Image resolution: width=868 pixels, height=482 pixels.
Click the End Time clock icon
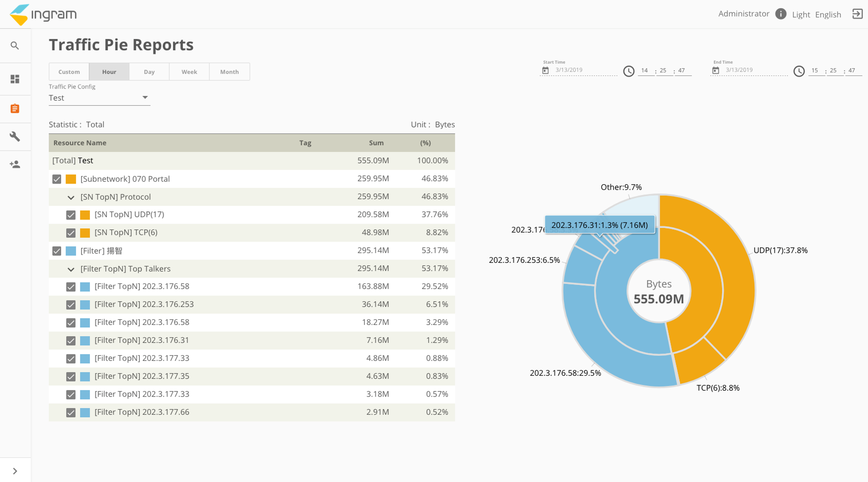799,71
